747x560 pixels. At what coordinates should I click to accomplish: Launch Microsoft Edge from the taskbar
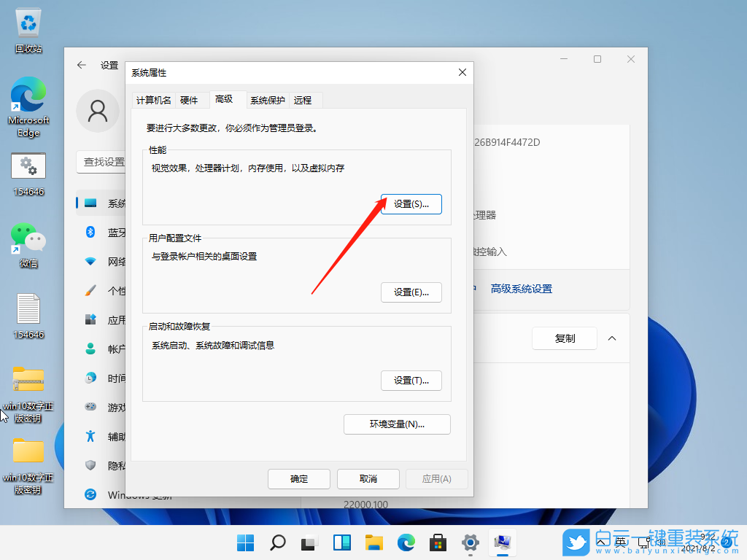[406, 542]
